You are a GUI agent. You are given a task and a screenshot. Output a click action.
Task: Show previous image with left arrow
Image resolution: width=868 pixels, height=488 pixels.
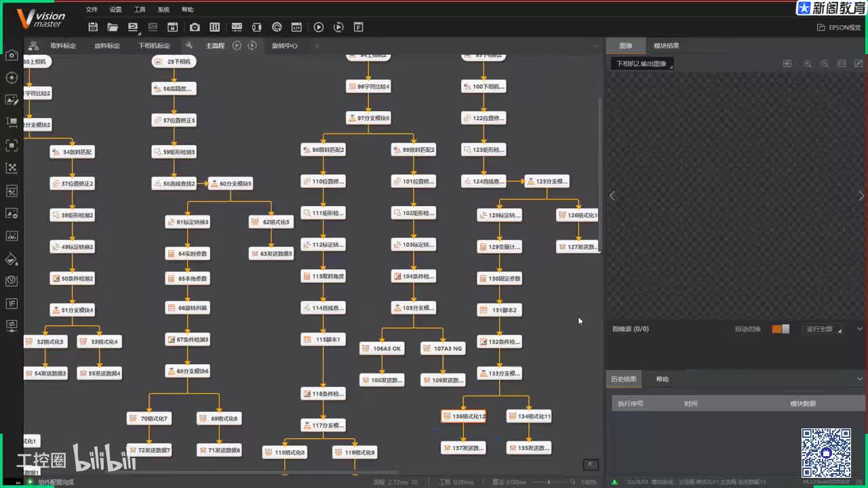[612, 195]
